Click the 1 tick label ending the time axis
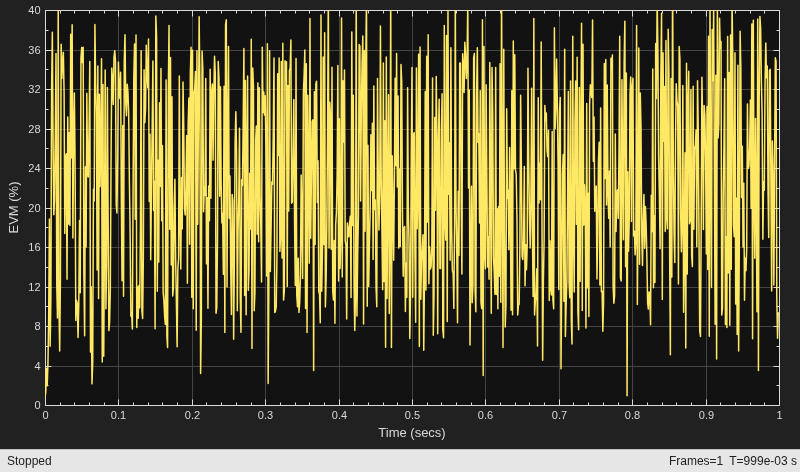 click(x=779, y=415)
